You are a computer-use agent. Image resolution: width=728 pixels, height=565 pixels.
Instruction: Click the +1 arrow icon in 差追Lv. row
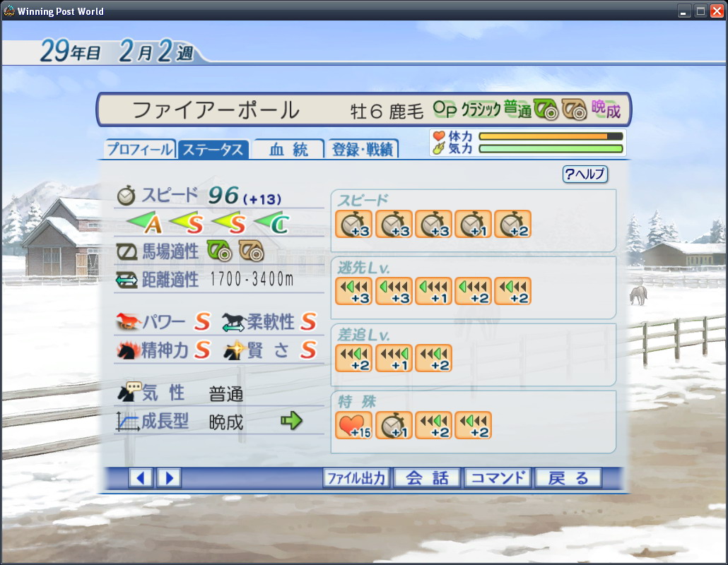click(393, 358)
